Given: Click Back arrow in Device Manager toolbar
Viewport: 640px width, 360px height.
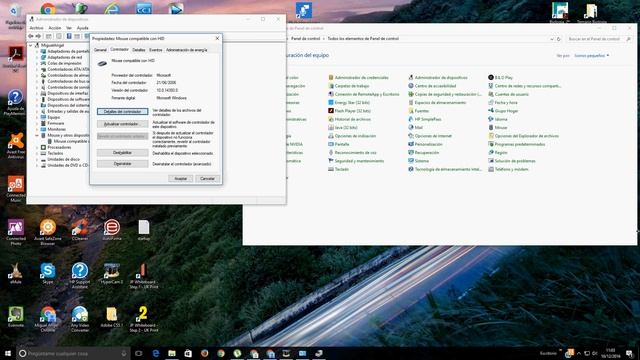Looking at the screenshot, I should pyautogui.click(x=31, y=36).
